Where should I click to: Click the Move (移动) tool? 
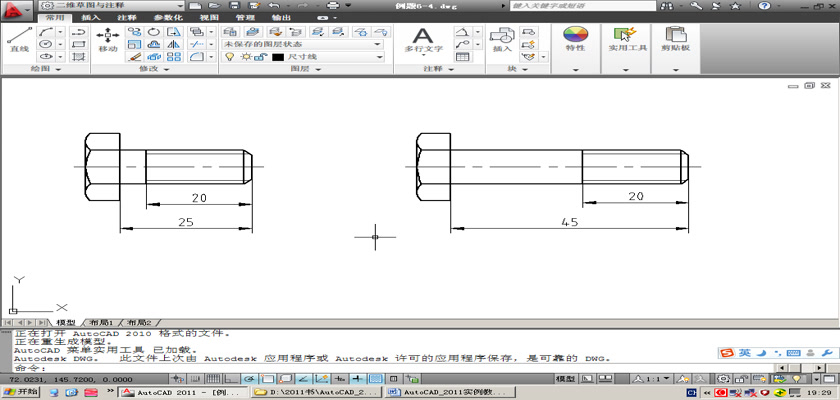pyautogui.click(x=108, y=38)
